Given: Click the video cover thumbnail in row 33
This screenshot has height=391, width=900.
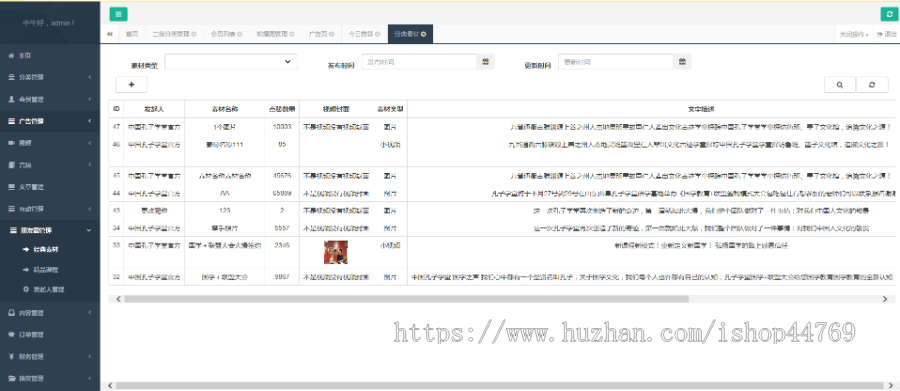Looking at the screenshot, I should click(335, 252).
